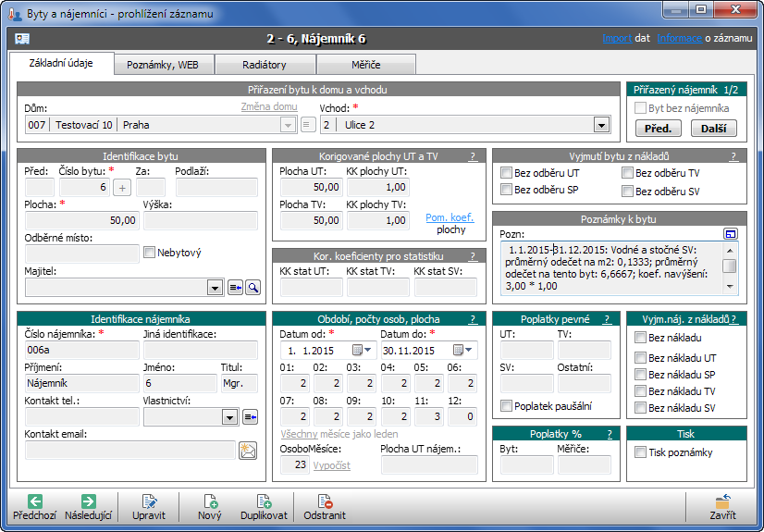Image resolution: width=764 pixels, height=532 pixels.
Task: Click the help mark in Korigované plochy header
Action: coord(473,156)
